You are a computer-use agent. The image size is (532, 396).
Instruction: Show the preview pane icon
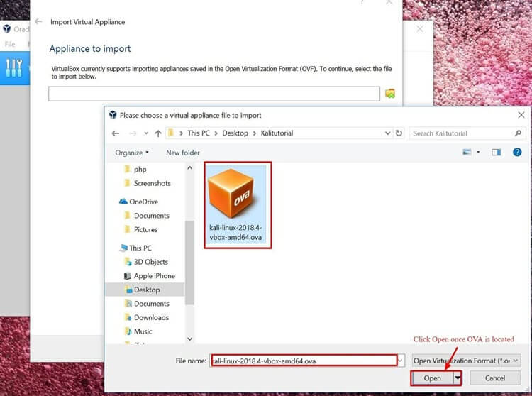click(497, 152)
